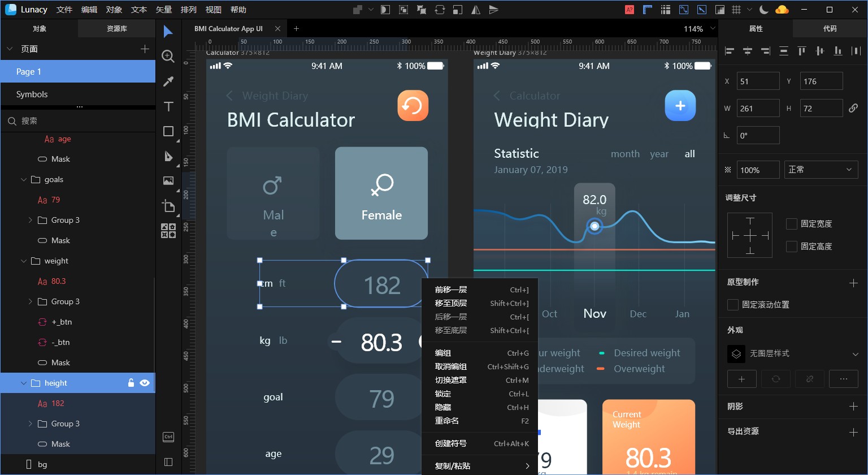The width and height of the screenshot is (868, 475).
Task: Activate the Zoom magnifier tool
Action: [168, 56]
